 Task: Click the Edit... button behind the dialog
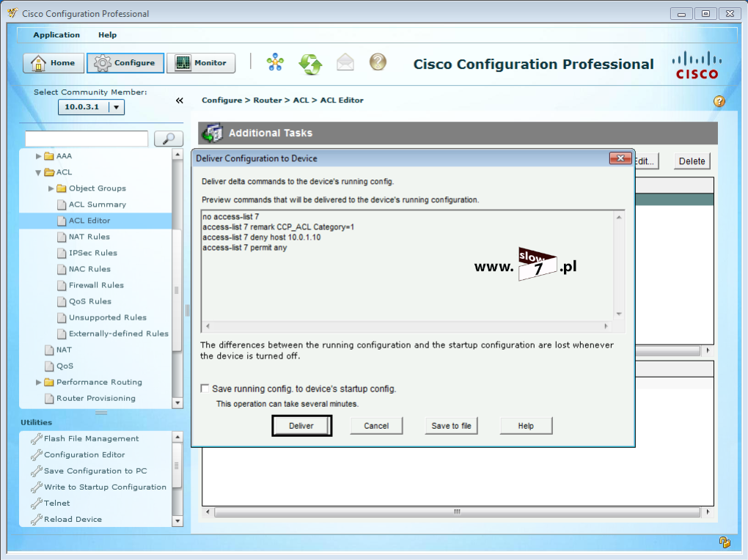(647, 161)
